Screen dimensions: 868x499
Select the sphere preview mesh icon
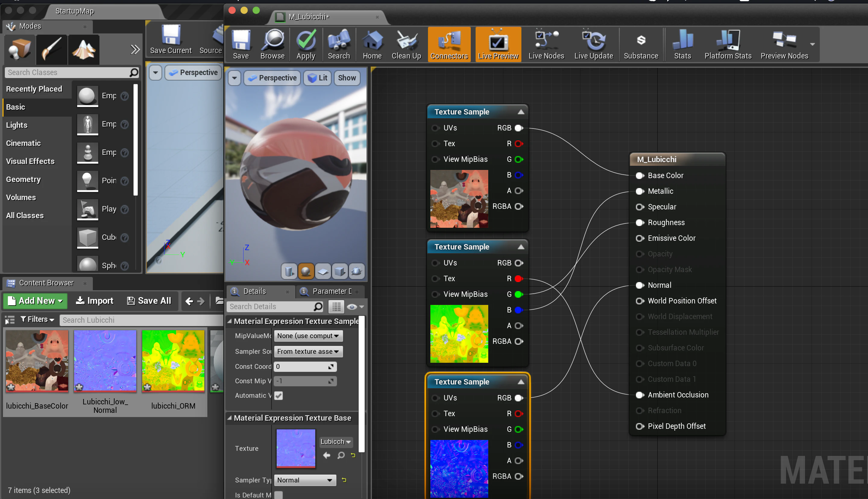[x=306, y=271]
